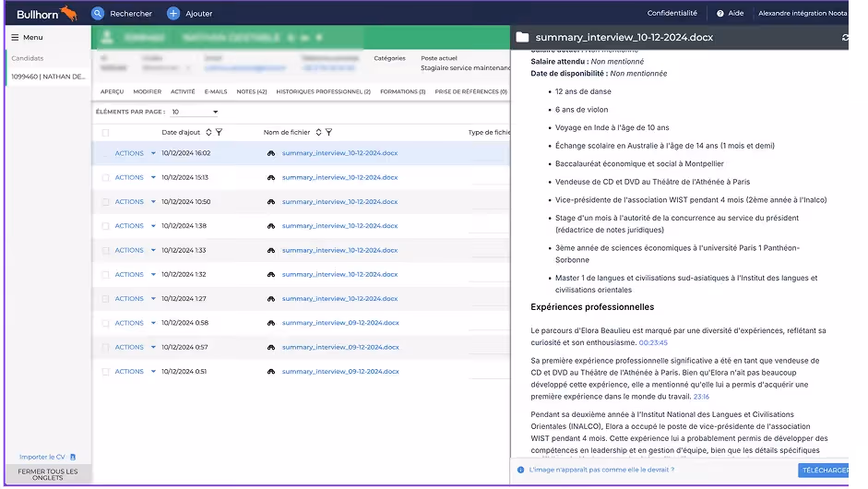This screenshot has height=489, width=868.
Task: Open the Éléments par page dropdown
Action: click(195, 112)
